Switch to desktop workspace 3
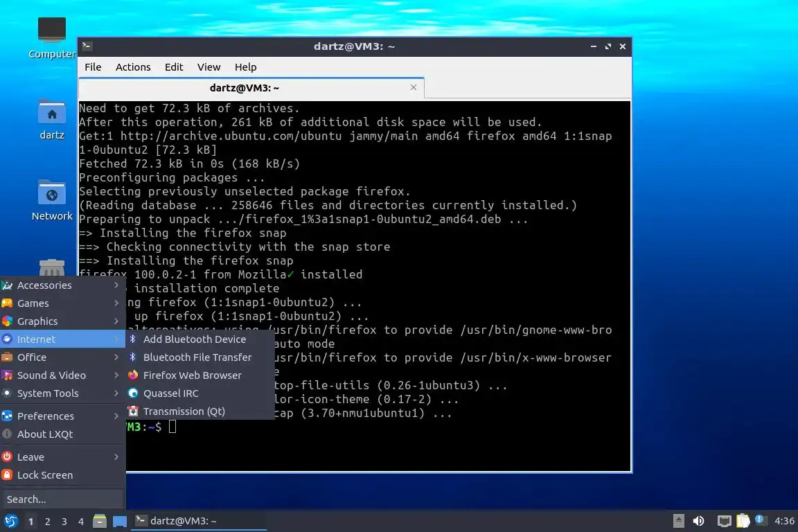Viewport: 798px width, 532px height. (x=64, y=522)
